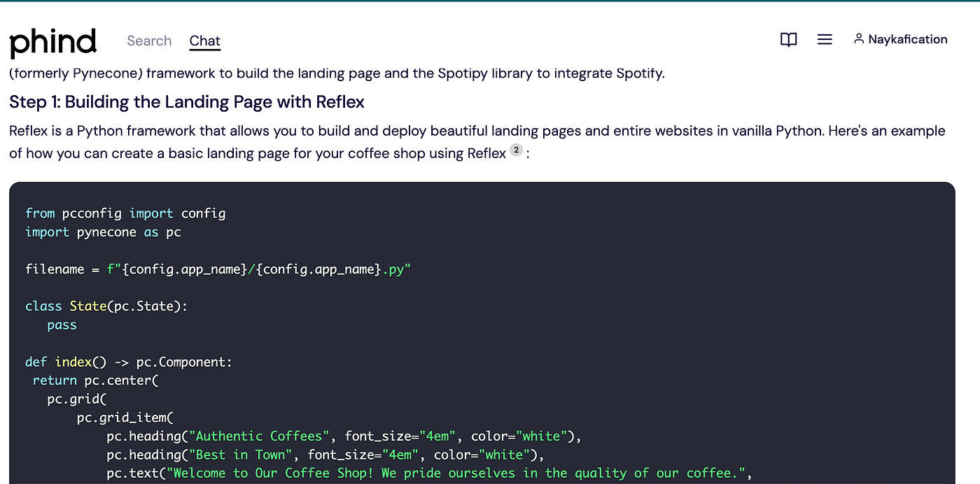This screenshot has width=980, height=484.
Task: Select the Chat tab
Action: coord(204,41)
